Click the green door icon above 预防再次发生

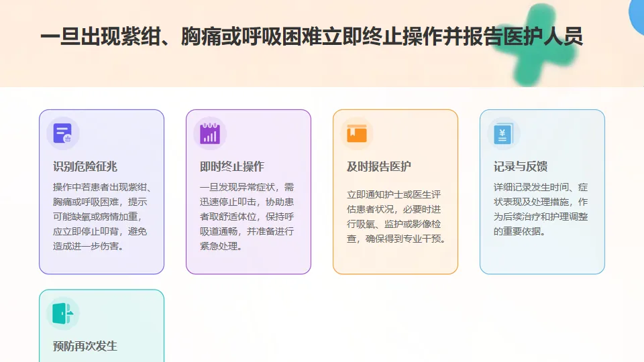[63, 314]
